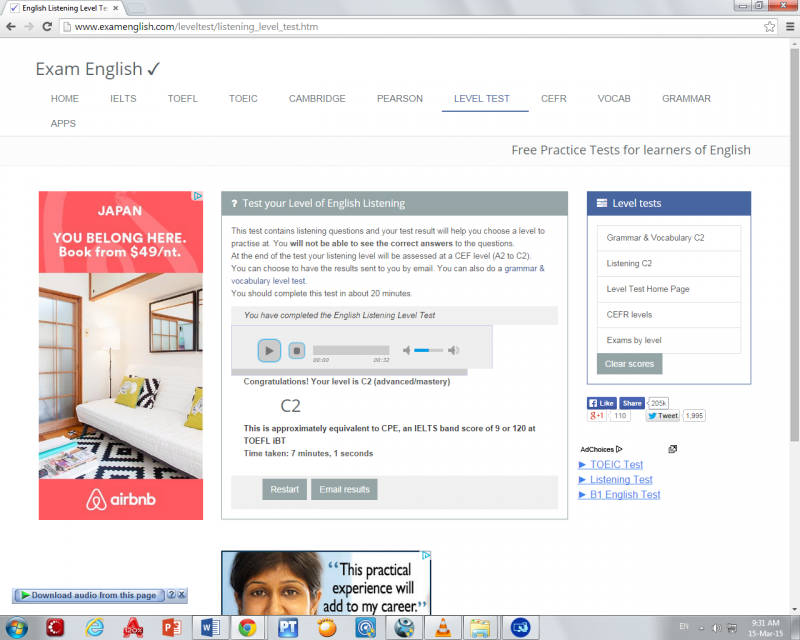Play the listening audio clip
Image resolution: width=800 pixels, height=640 pixels.
click(269, 351)
